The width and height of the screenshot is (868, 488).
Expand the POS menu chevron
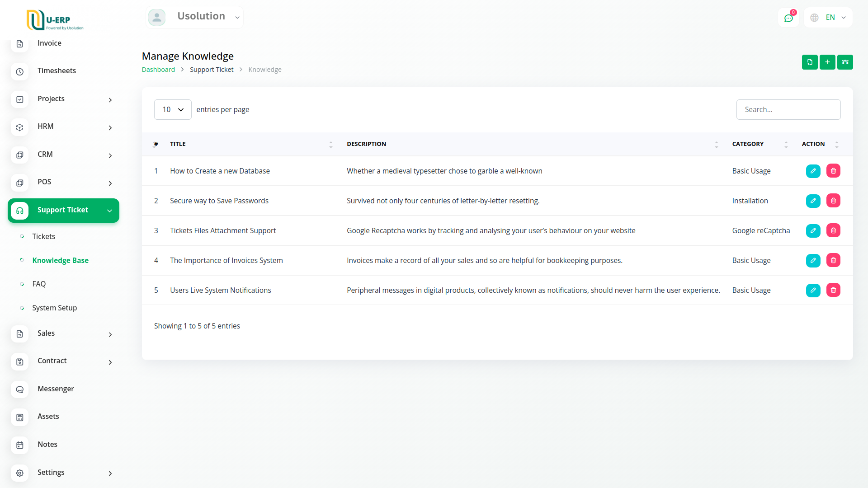(110, 183)
